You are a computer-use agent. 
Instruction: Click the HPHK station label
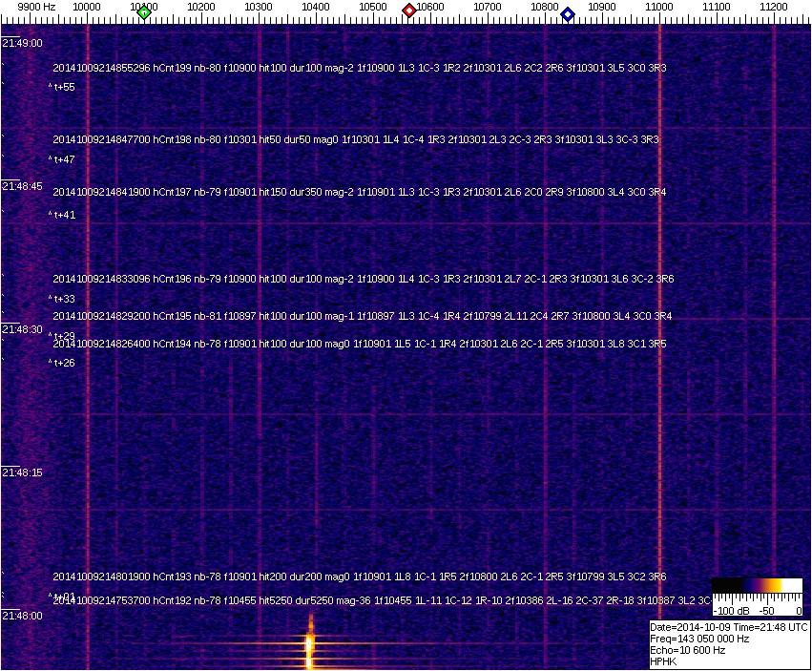(x=663, y=661)
